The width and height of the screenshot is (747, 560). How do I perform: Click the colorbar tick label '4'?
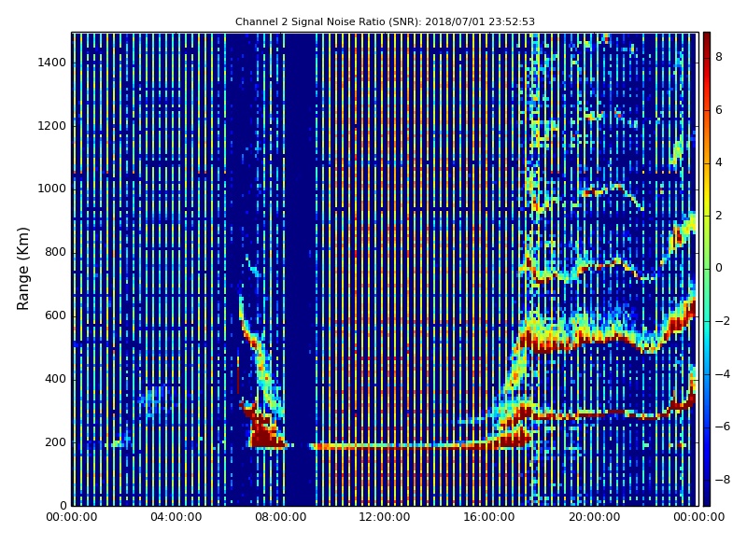pyautogui.click(x=719, y=162)
